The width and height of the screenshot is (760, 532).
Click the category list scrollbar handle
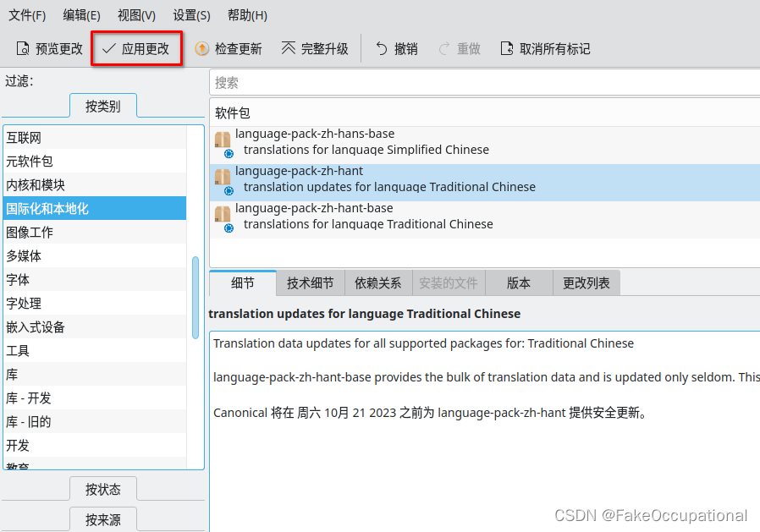click(196, 298)
